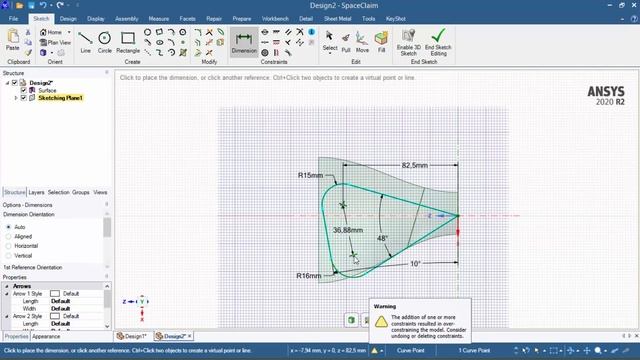Activate the Move tool

pyautogui.click(x=362, y=43)
